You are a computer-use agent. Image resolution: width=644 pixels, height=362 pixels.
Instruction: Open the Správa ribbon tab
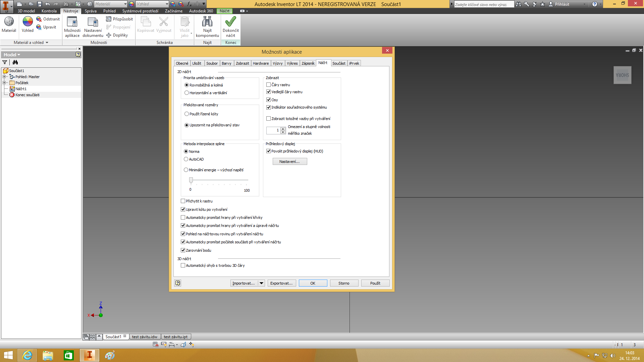pos(91,11)
